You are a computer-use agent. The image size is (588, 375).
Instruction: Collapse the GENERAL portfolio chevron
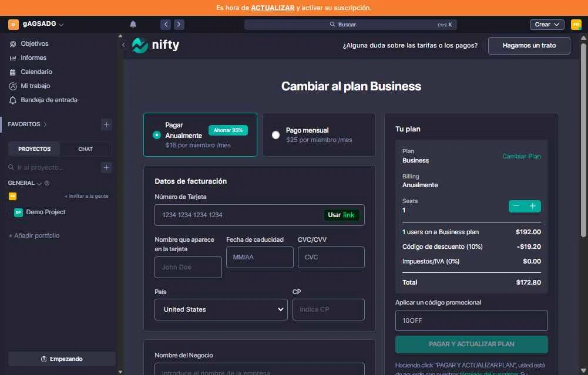[x=39, y=184]
